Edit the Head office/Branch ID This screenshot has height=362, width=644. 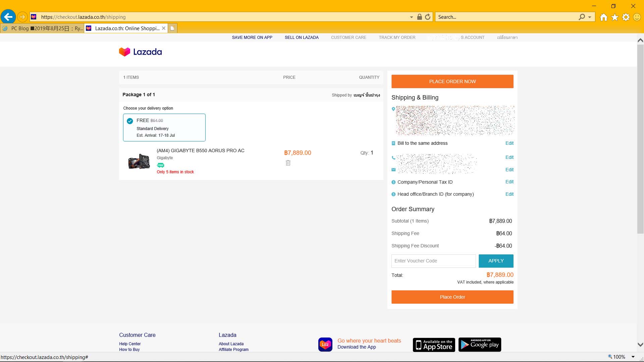[509, 194]
